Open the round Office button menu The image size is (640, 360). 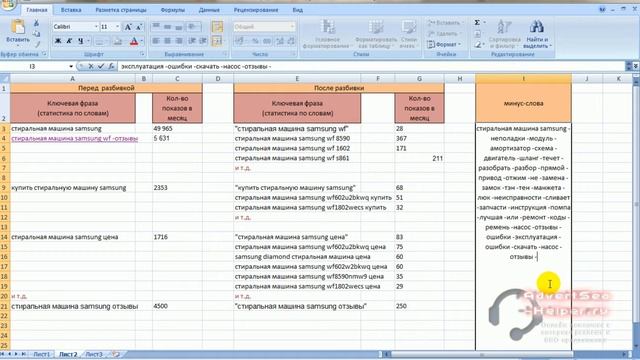pos(7,4)
